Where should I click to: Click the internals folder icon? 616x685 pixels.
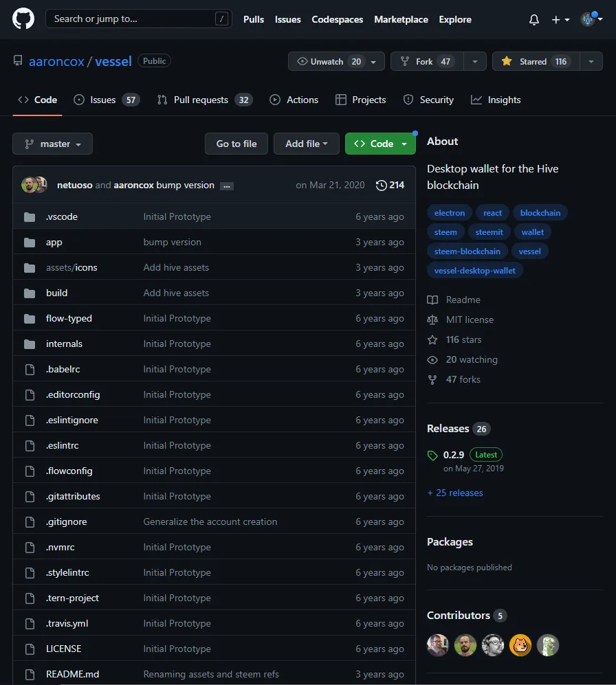pos(30,344)
